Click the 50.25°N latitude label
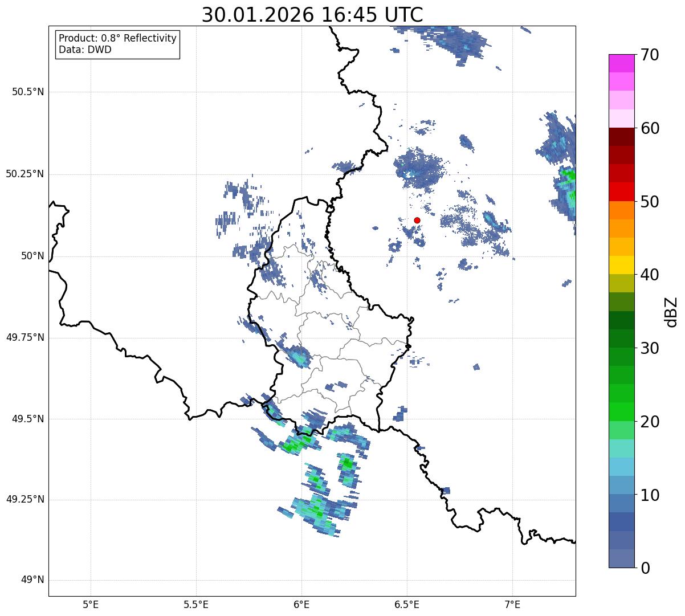The width and height of the screenshot is (685, 616). (x=25, y=174)
